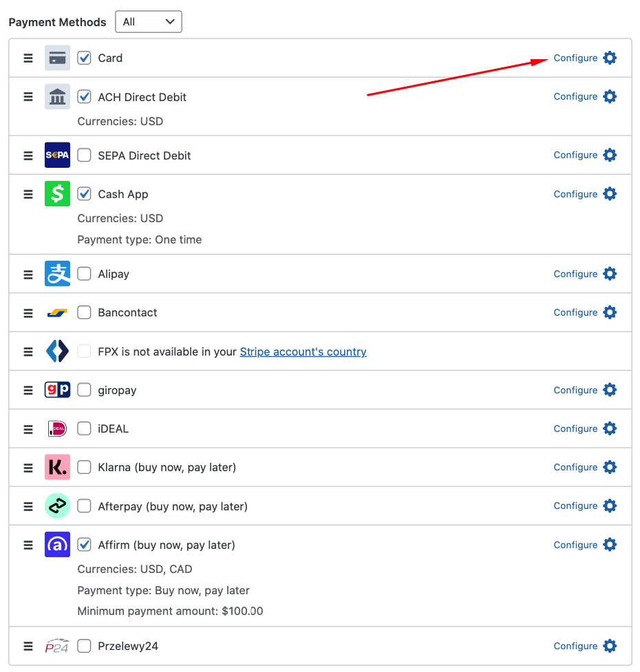This screenshot has height=672, width=640.
Task: Open the Payment Methods filter dropdown
Action: pyautogui.click(x=149, y=22)
